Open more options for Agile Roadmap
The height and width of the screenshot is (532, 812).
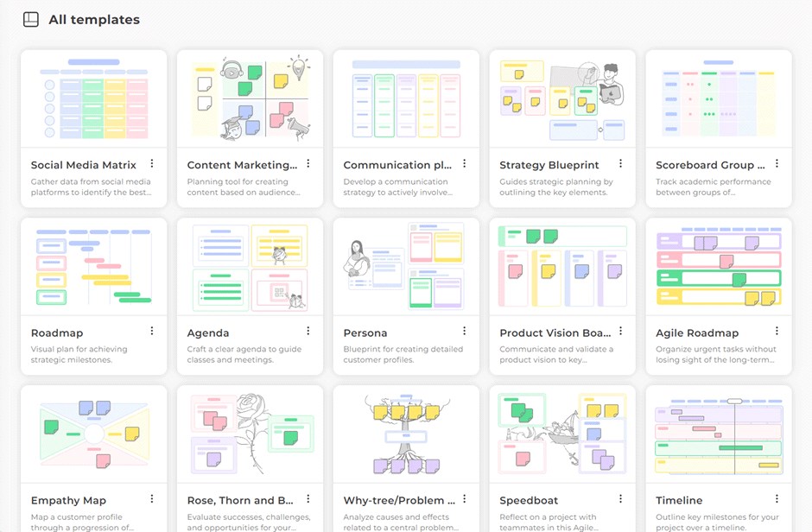click(x=777, y=331)
